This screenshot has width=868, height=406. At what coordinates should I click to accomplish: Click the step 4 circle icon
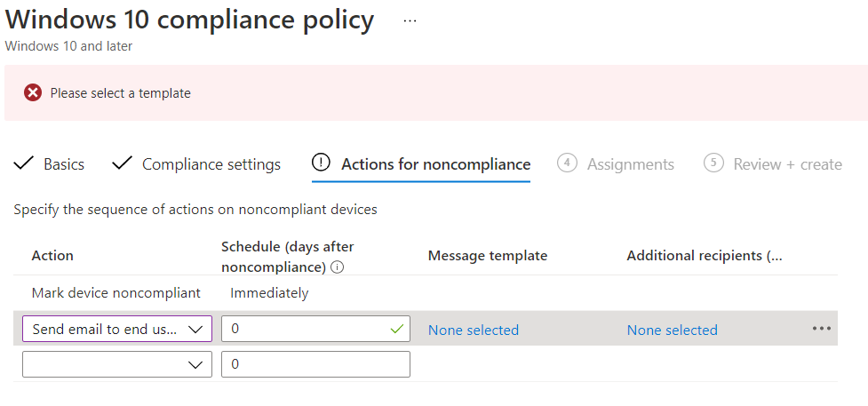click(568, 163)
